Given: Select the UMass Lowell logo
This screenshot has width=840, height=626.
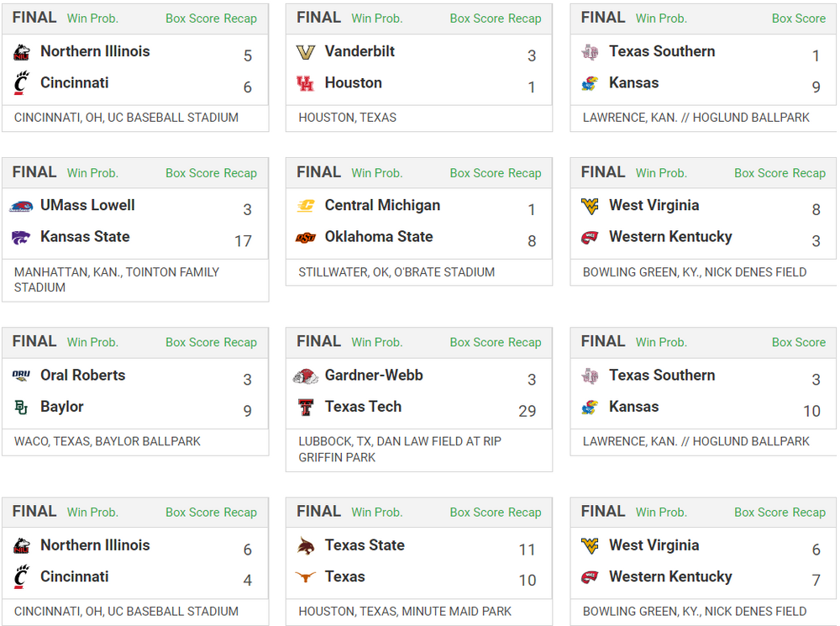Looking at the screenshot, I should pos(21,206).
